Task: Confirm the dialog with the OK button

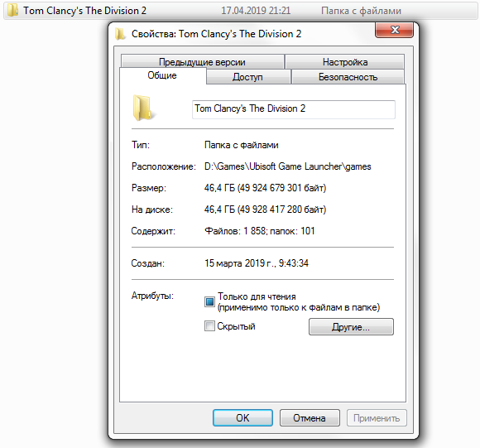Action: point(242,417)
